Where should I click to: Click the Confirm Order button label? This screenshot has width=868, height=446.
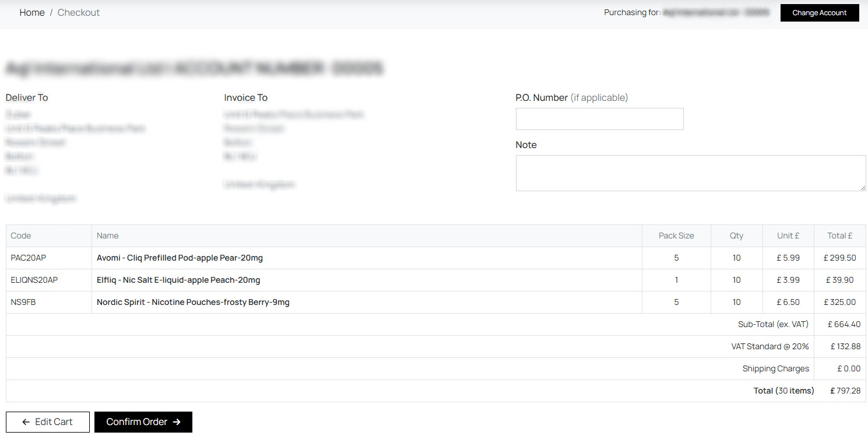[136, 422]
